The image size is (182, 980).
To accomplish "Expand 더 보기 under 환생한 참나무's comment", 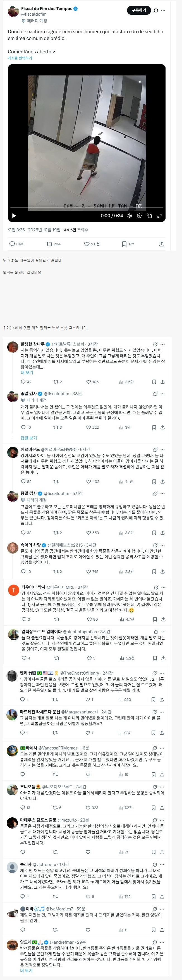I will pos(27,373).
